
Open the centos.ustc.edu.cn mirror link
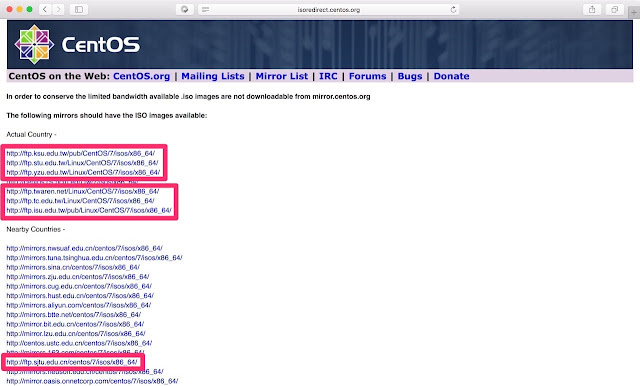tap(79, 343)
